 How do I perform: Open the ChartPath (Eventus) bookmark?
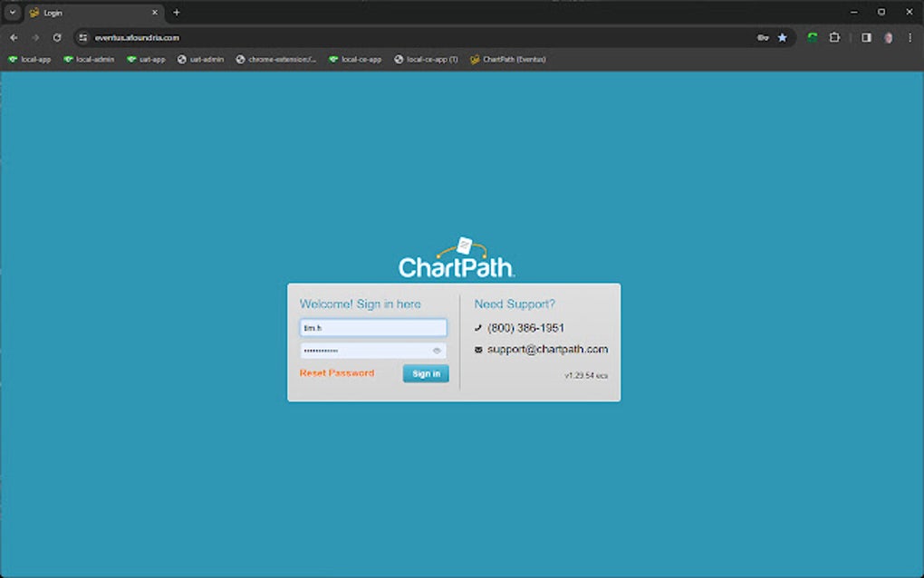point(508,60)
